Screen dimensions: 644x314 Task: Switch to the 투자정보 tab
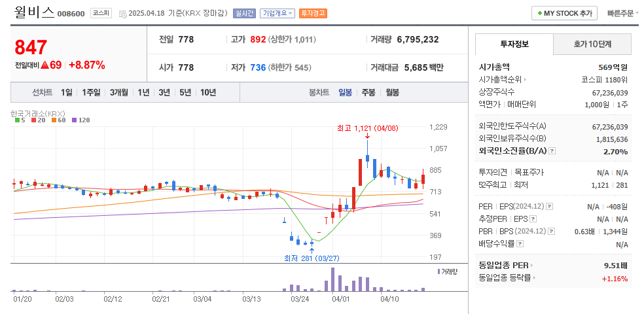point(514,44)
